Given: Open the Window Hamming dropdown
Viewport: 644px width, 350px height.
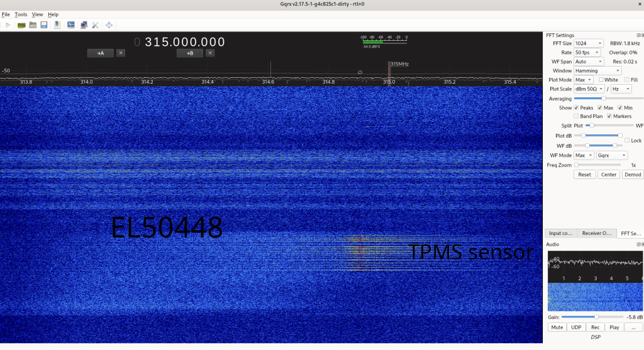Looking at the screenshot, I should click(597, 70).
